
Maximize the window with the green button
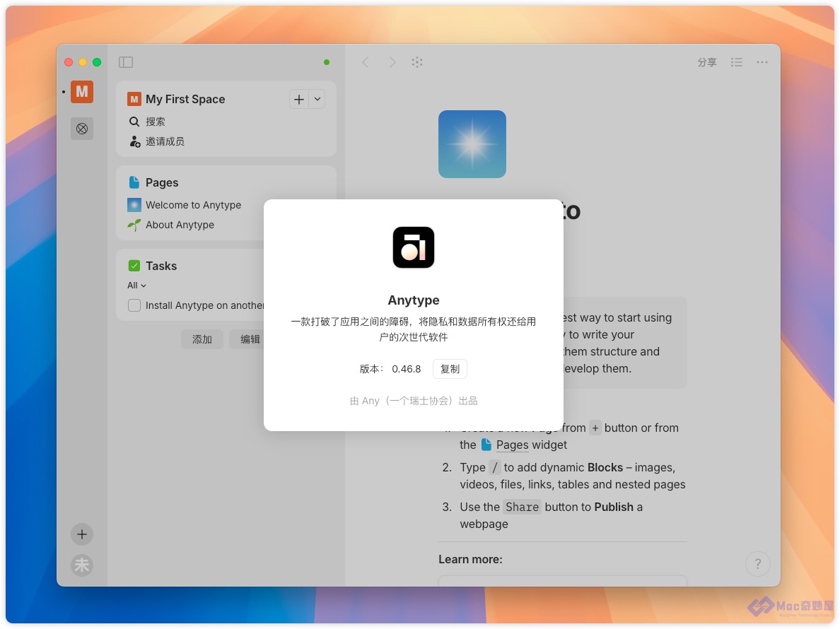(x=97, y=62)
